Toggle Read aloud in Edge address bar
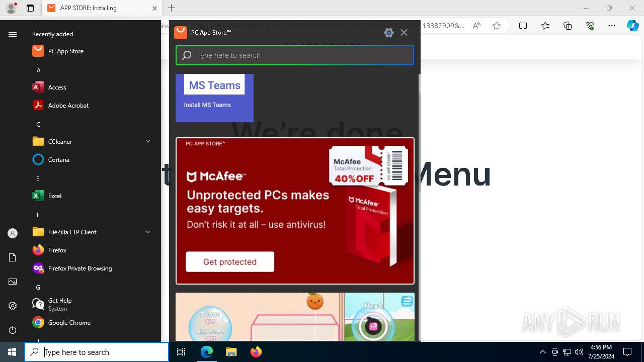Viewport: 644px width, 362px height. coord(476,26)
